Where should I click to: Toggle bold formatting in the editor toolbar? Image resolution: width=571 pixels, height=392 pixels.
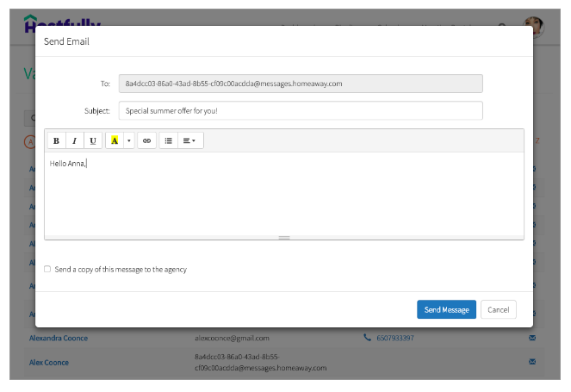point(57,140)
